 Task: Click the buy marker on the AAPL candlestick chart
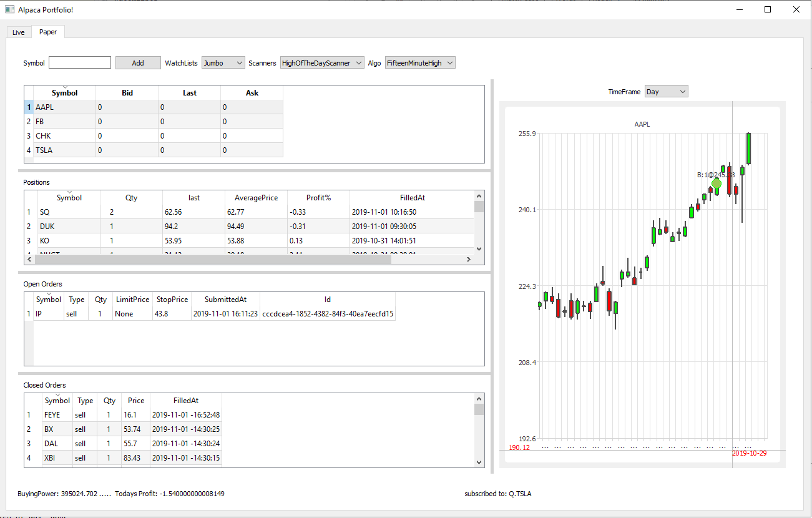click(715, 183)
